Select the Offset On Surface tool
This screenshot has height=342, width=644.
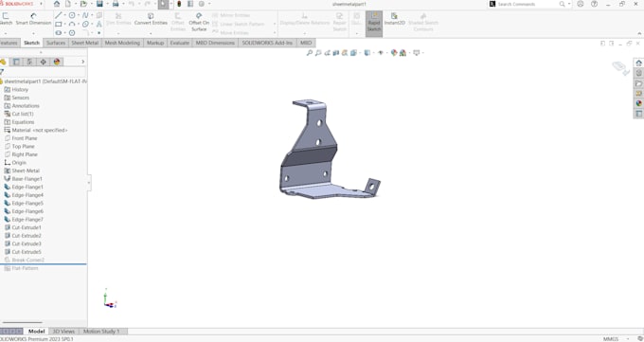(x=199, y=22)
